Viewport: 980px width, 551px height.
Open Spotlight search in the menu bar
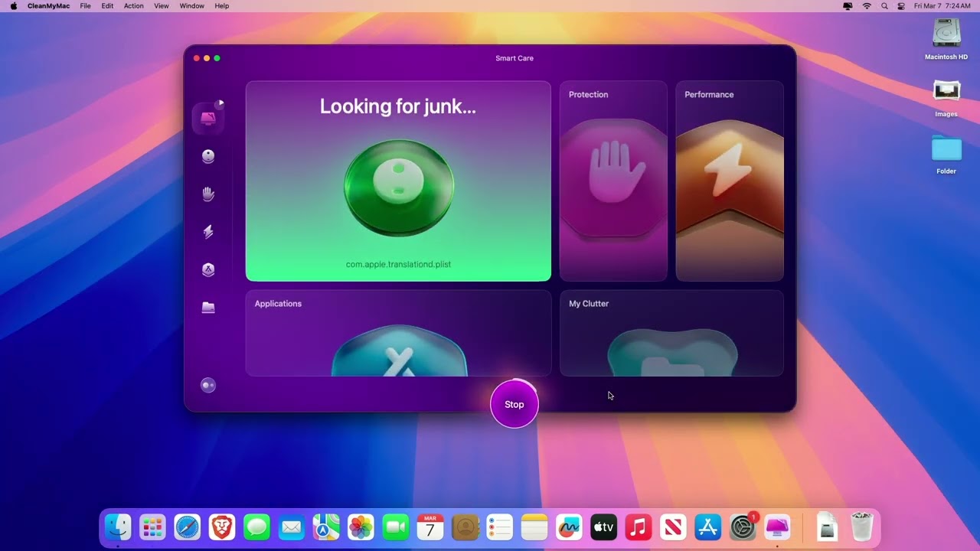pyautogui.click(x=884, y=5)
